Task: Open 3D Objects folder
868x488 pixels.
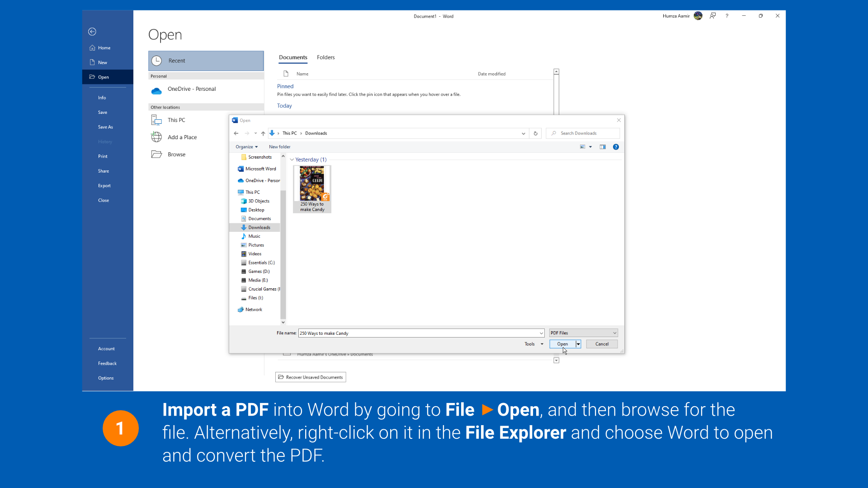Action: 255,201
